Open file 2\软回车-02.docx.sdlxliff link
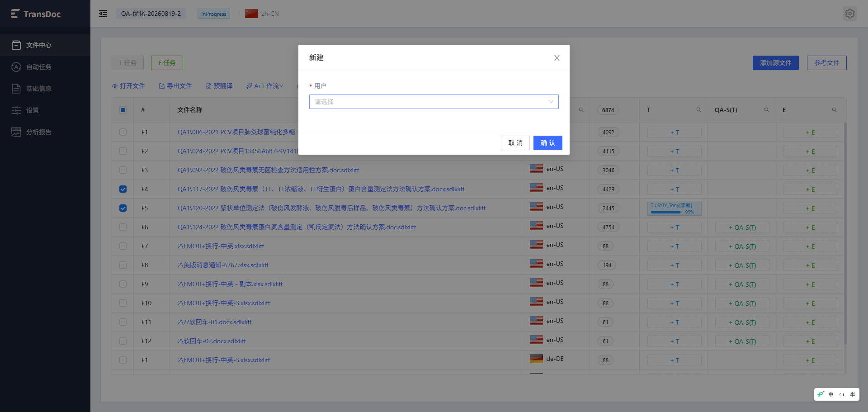This screenshot has width=868, height=412. pos(212,341)
